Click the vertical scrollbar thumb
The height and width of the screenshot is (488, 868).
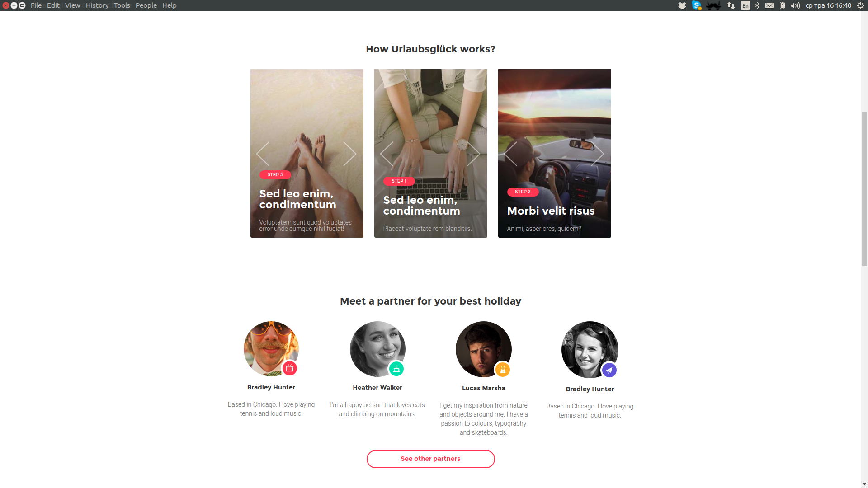coord(864,189)
